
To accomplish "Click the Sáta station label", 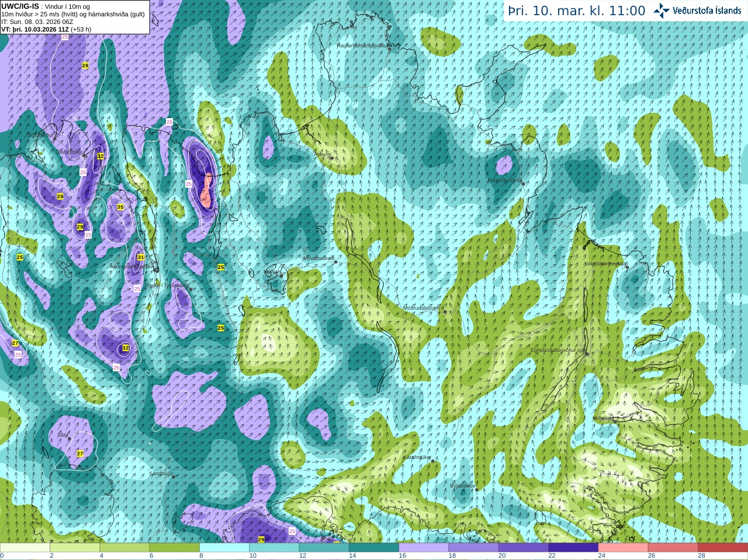I will 63,435.
